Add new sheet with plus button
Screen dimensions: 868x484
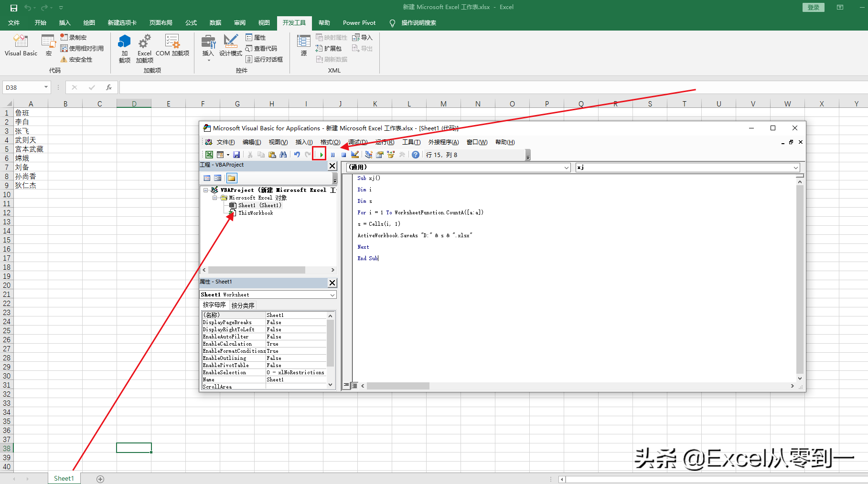click(x=100, y=479)
